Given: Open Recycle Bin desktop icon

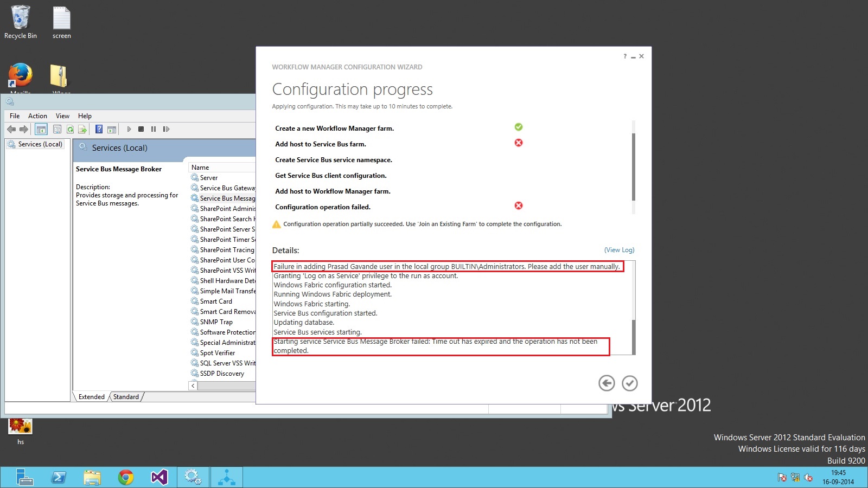Looking at the screenshot, I should click(21, 22).
